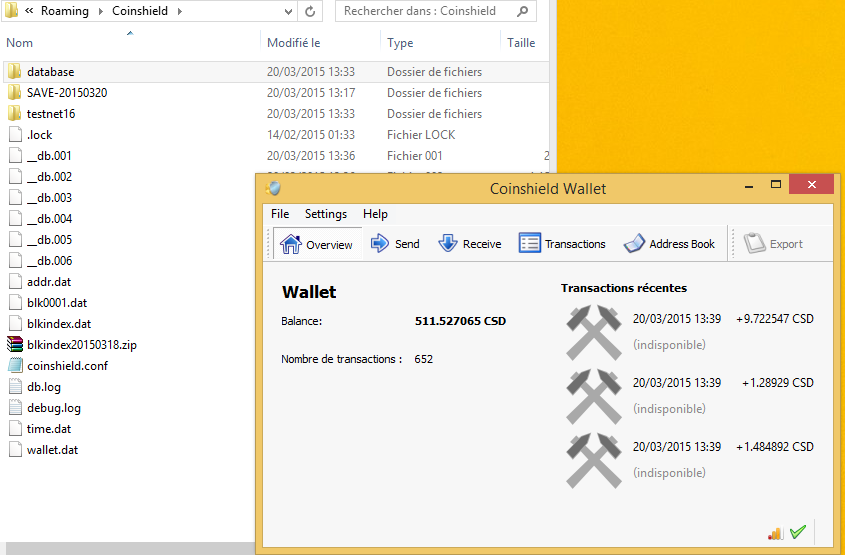
Task: Click the search magnifier icon
Action: 522,11
